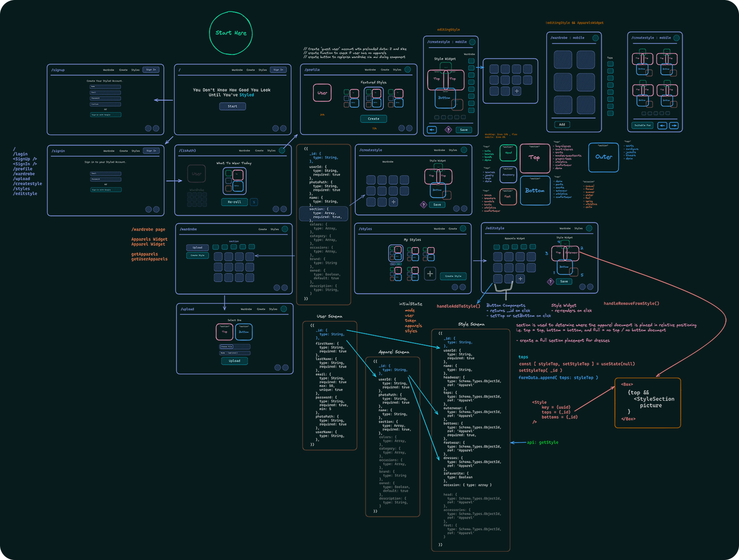Click Sign In button in /signin frame
This screenshot has width=739, height=560.
pyautogui.click(x=151, y=151)
